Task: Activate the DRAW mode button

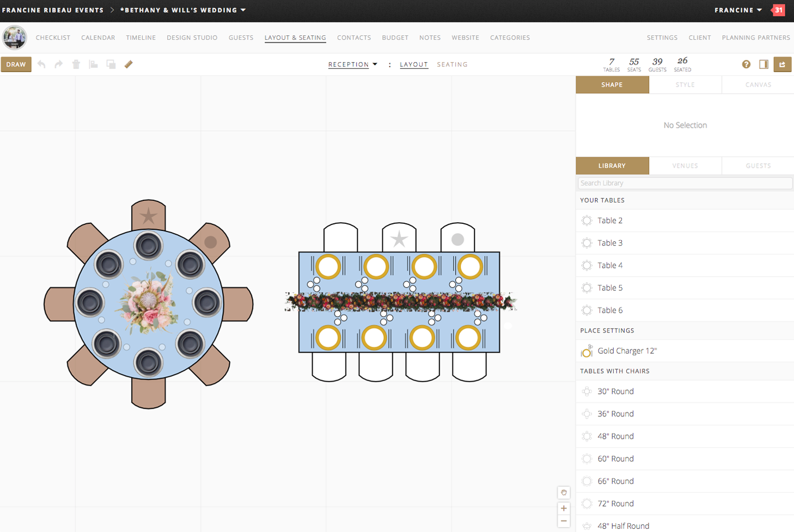Action: (x=16, y=64)
